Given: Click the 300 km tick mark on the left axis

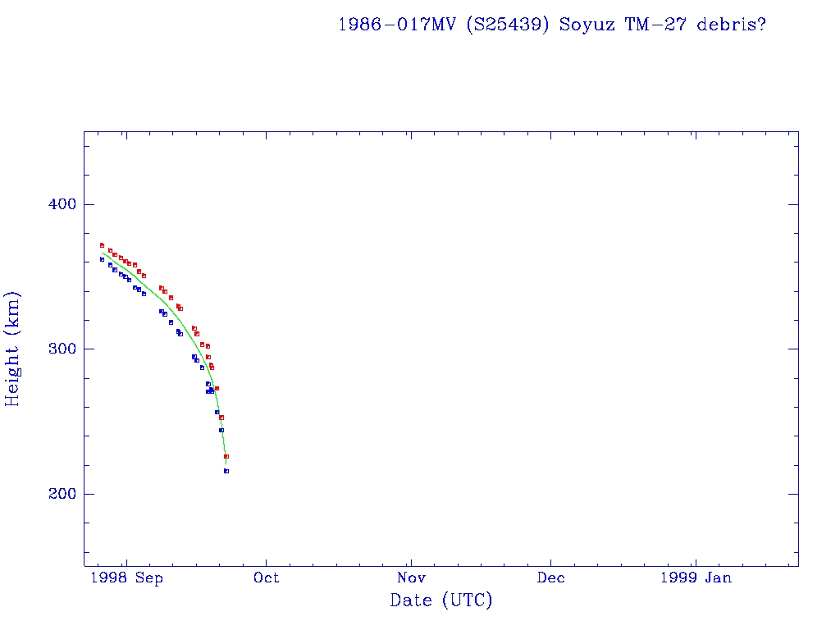Looking at the screenshot, I should point(88,349).
